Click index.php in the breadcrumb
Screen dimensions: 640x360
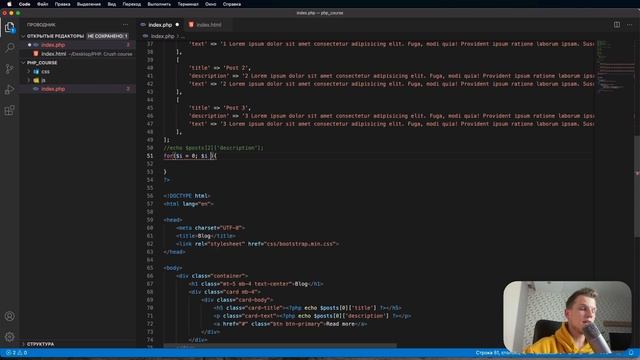162,36
